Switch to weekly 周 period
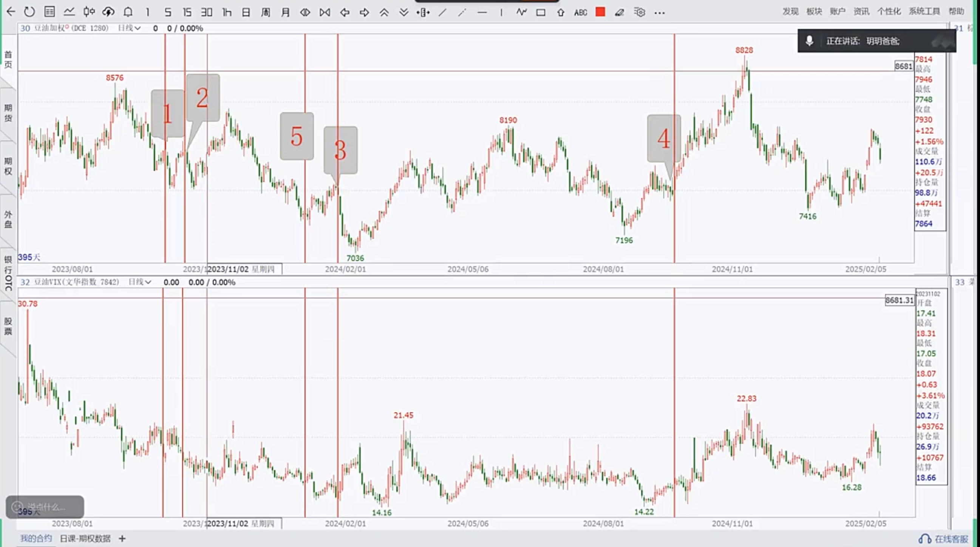The width and height of the screenshot is (980, 547). [x=266, y=12]
